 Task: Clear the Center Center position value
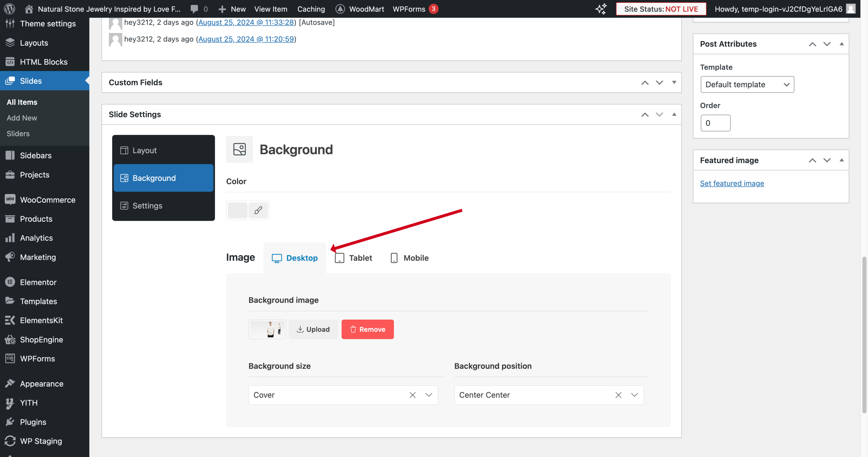pyautogui.click(x=618, y=395)
